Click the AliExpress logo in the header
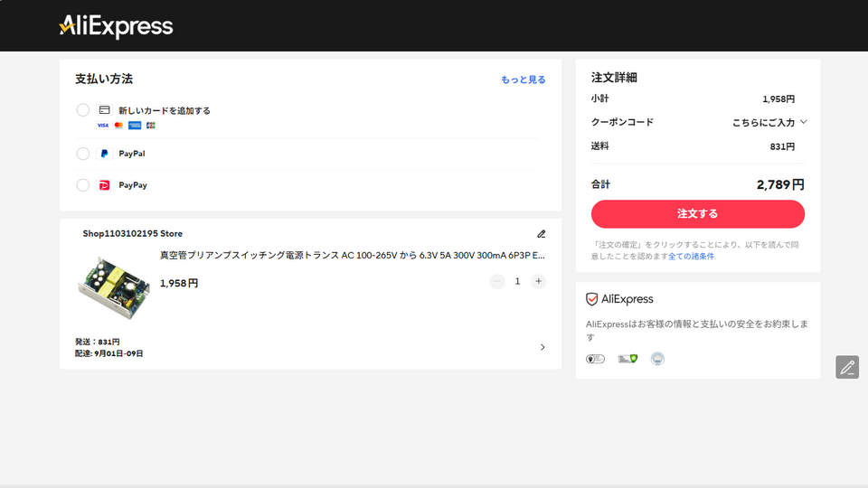 coord(116,26)
